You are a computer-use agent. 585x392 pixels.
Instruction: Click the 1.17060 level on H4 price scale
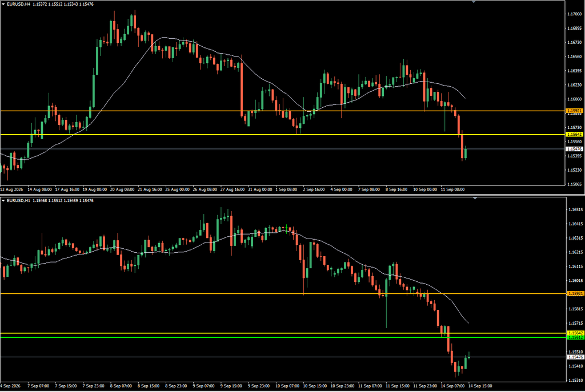point(574,14)
